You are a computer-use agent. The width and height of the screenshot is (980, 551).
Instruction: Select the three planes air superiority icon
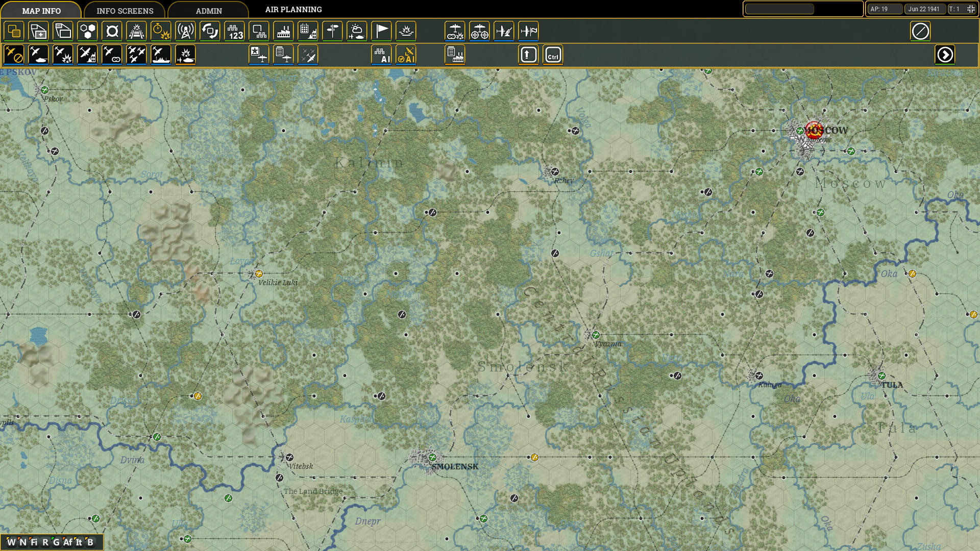pyautogui.click(x=136, y=55)
